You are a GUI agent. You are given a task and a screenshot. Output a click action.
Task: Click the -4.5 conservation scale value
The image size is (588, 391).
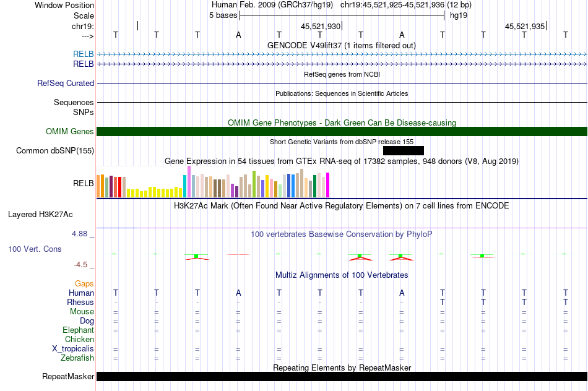tap(80, 265)
